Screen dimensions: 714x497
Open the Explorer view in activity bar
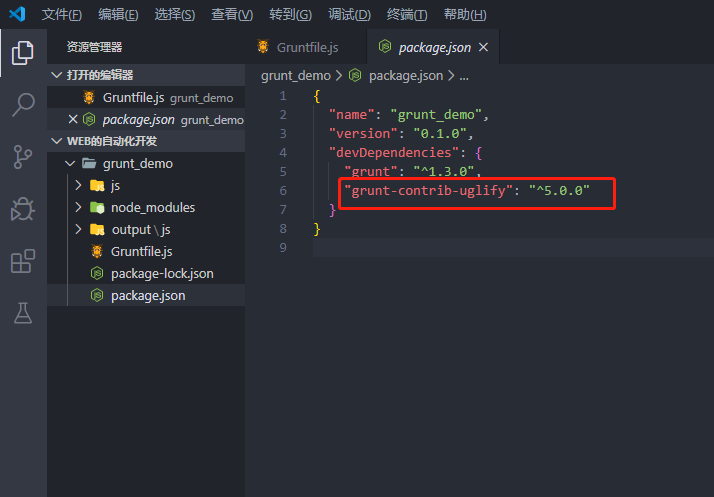[22, 53]
